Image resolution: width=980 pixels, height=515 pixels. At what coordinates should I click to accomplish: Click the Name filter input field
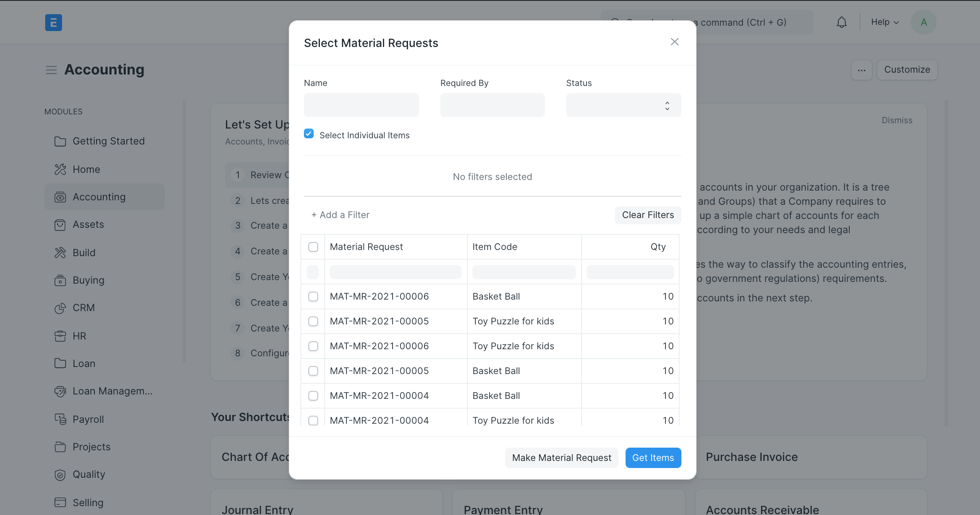pos(361,105)
